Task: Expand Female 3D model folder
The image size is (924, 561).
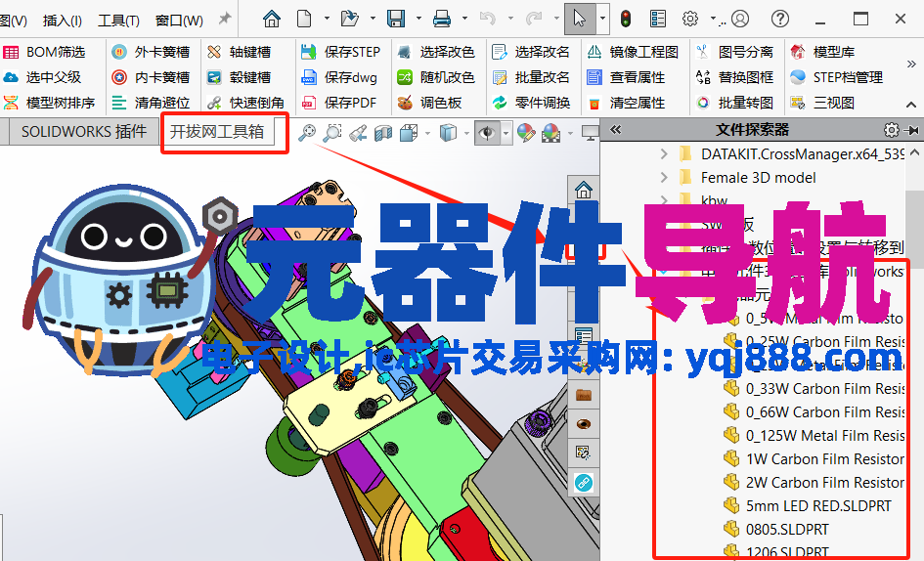Action: (x=664, y=177)
